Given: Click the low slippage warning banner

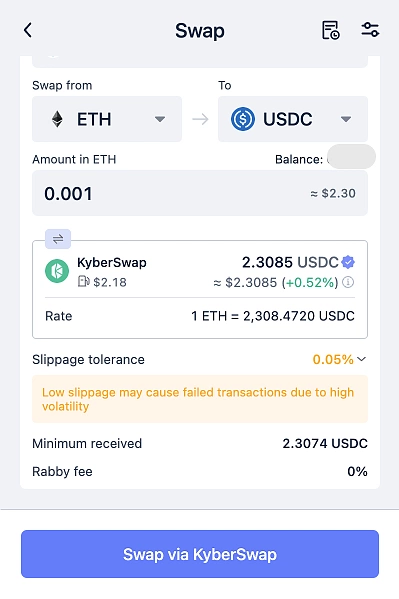Looking at the screenshot, I should click(200, 399).
